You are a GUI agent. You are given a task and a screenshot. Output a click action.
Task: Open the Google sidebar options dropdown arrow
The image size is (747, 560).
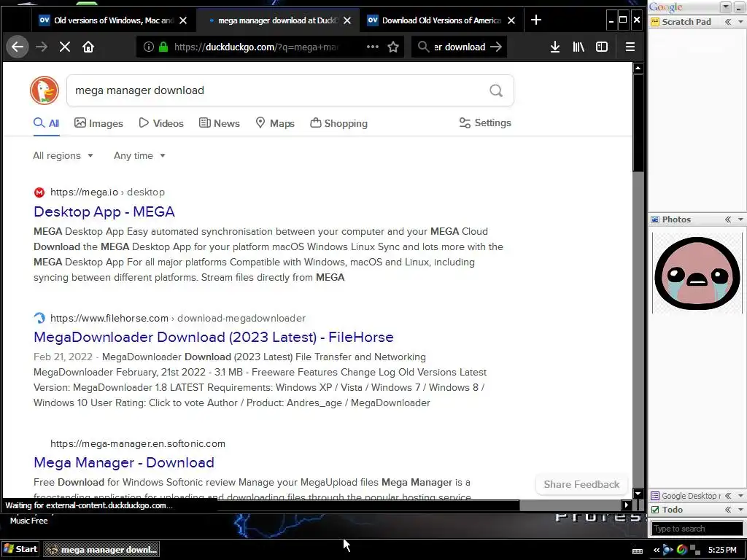point(726,7)
